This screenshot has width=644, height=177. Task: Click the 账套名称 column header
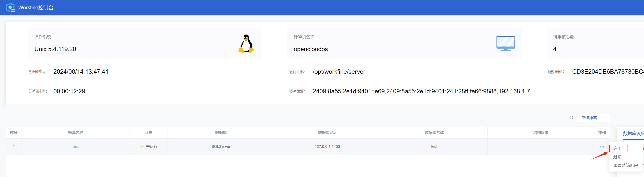[76, 133]
